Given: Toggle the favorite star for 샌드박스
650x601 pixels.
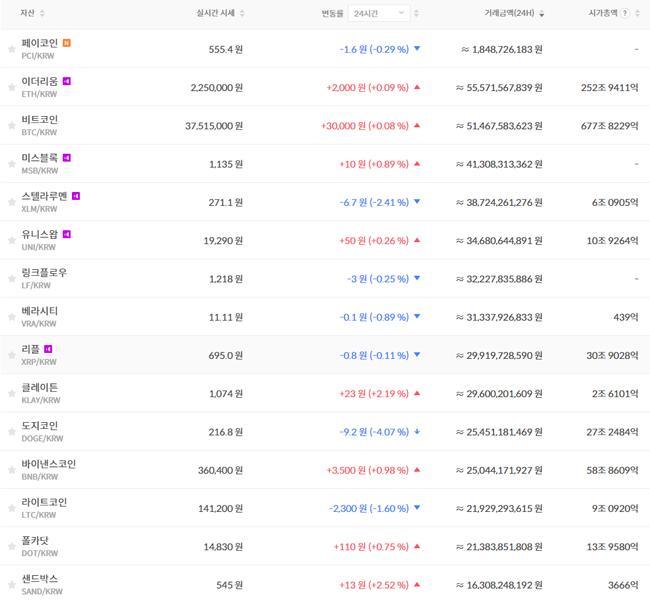Looking at the screenshot, I should 12,585.
